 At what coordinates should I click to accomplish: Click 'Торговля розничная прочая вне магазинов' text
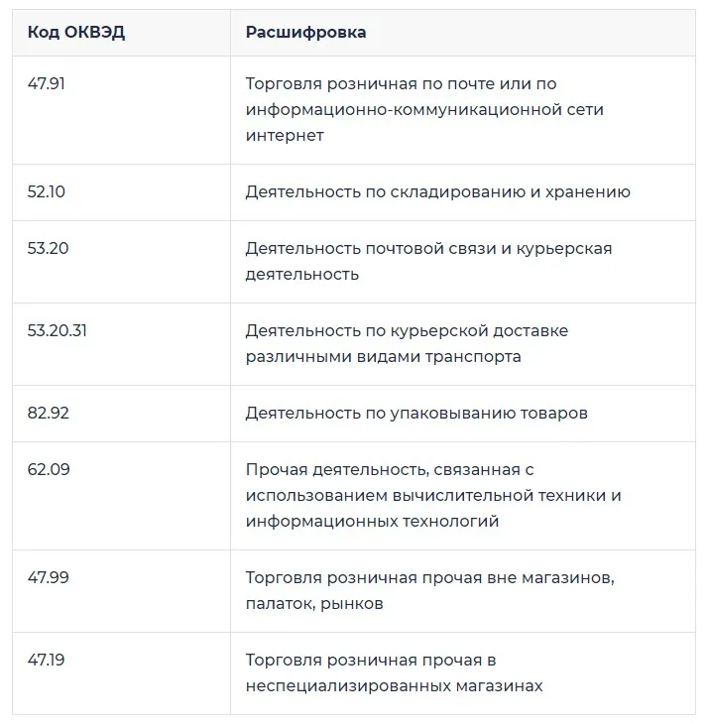click(x=430, y=577)
